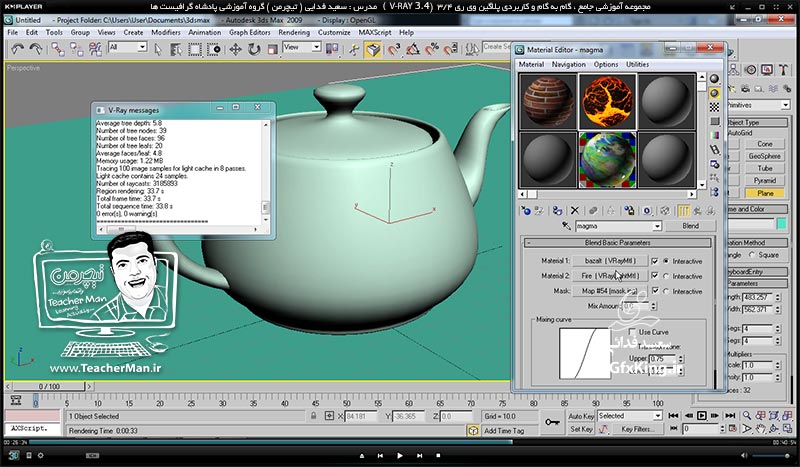Screen dimensions: 800x467
Task: Uncheck the Mask checkbox
Action: tap(655, 291)
